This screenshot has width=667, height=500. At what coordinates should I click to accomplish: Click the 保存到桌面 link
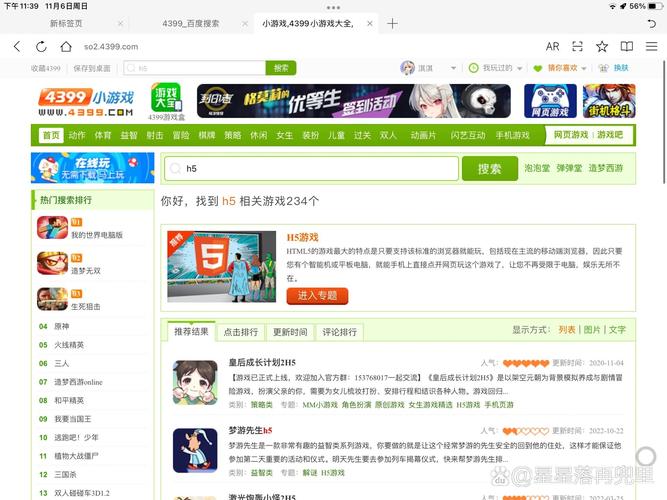tap(92, 68)
